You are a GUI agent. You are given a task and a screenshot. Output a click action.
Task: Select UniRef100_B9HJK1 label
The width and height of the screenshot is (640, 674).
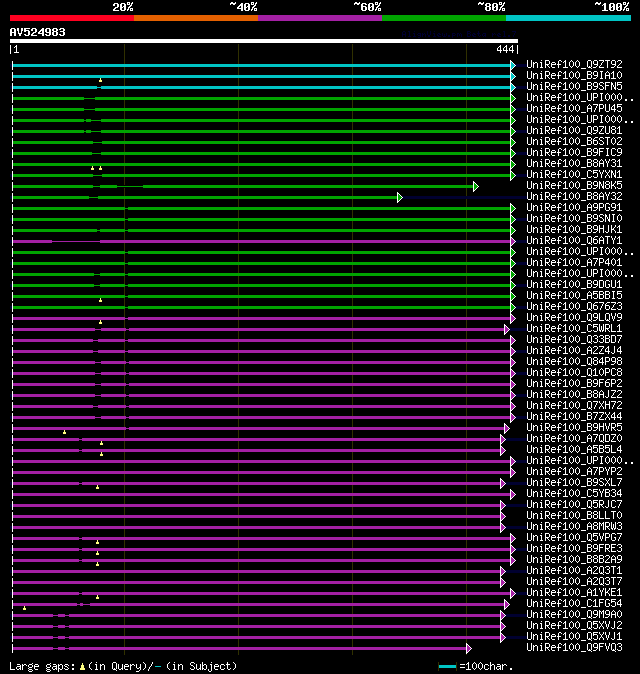click(574, 230)
